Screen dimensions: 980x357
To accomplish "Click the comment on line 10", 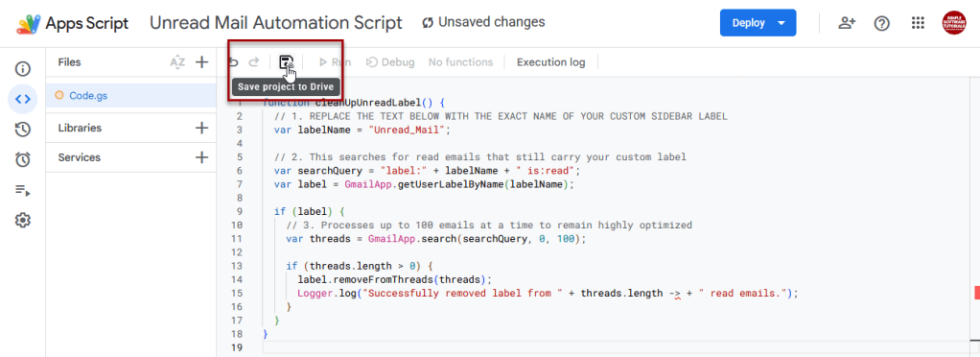I will pyautogui.click(x=489, y=226).
